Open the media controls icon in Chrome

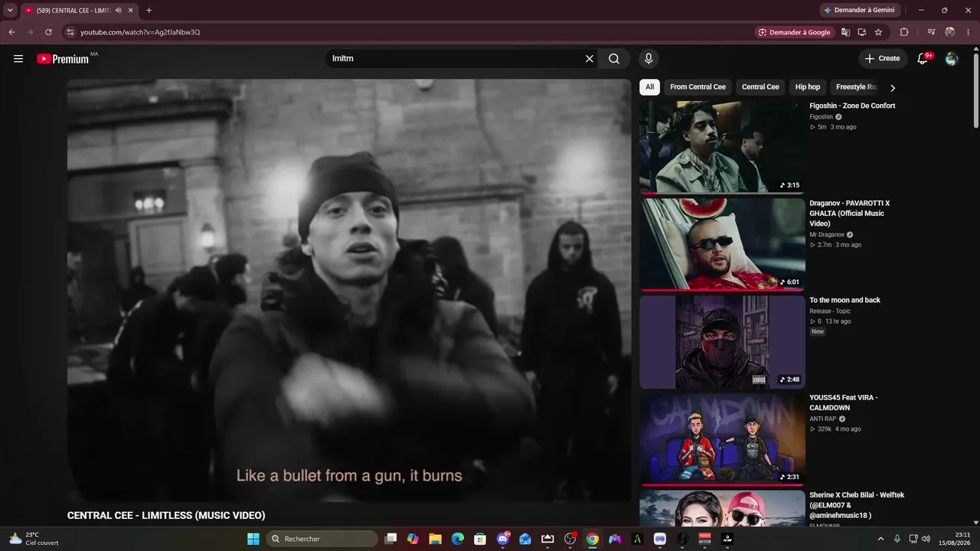[x=931, y=32]
